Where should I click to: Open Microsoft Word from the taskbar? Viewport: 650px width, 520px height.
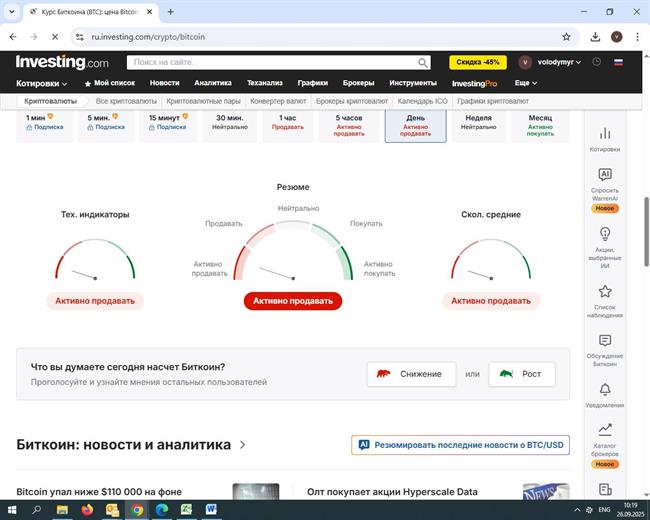point(211,509)
